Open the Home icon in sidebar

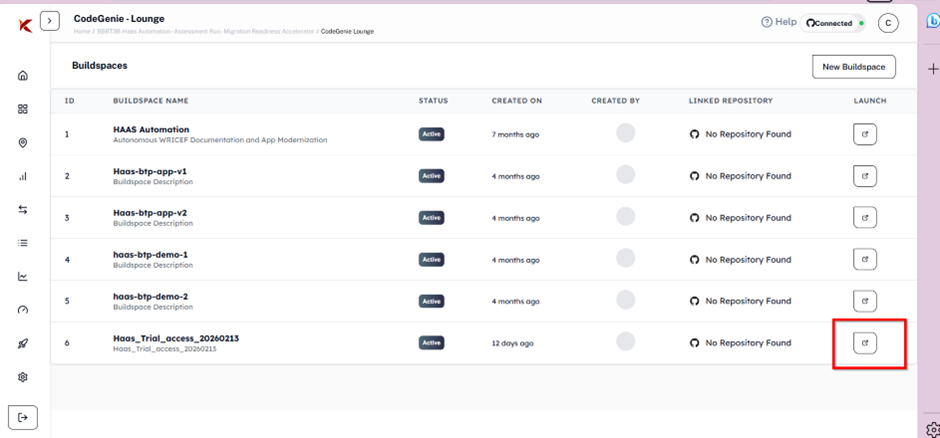[23, 76]
